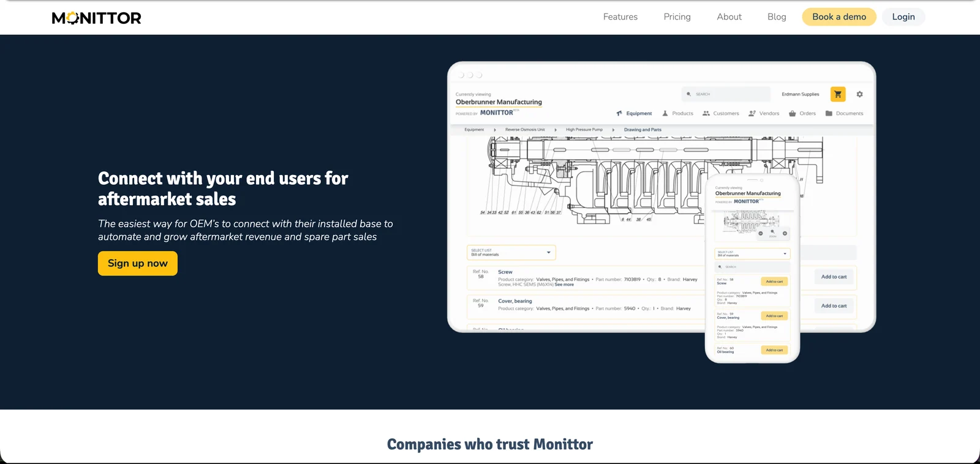Viewport: 980px width, 464px height.
Task: Select the Equipment icon in the mockup navigation
Action: click(x=619, y=113)
